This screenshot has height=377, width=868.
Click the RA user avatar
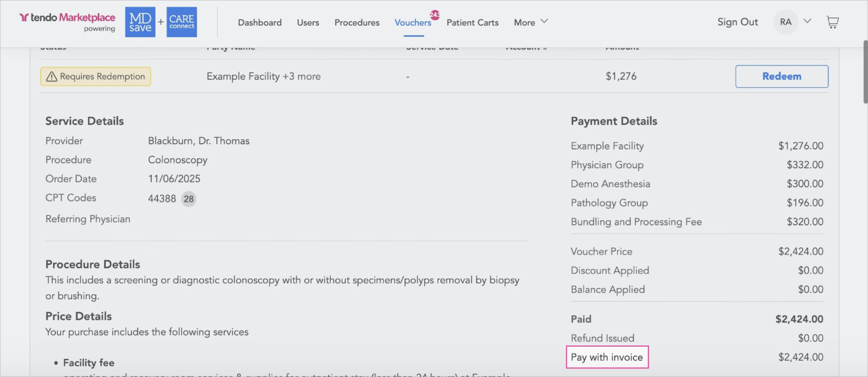786,22
